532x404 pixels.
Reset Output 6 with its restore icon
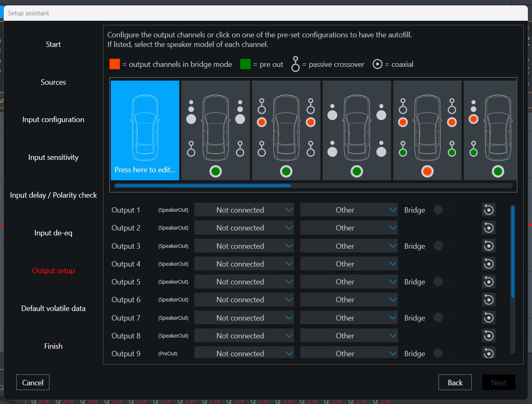(489, 300)
